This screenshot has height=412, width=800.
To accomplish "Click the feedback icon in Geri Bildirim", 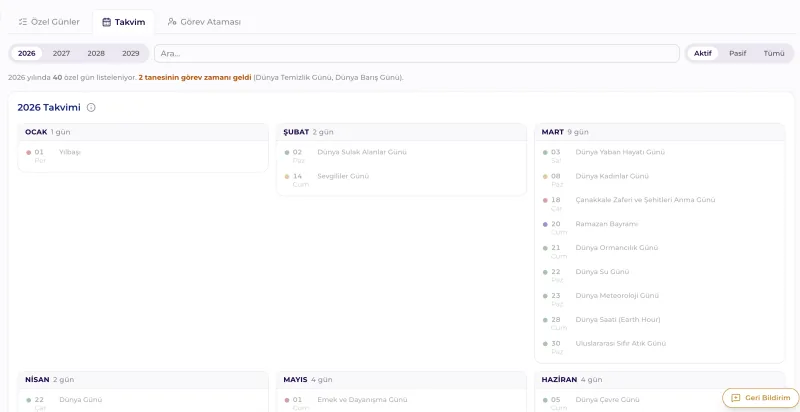I will (735, 398).
